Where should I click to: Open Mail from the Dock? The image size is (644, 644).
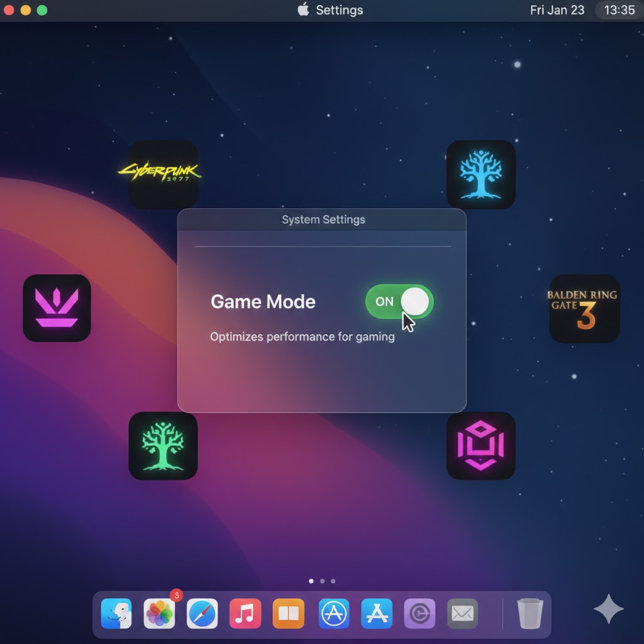463,613
